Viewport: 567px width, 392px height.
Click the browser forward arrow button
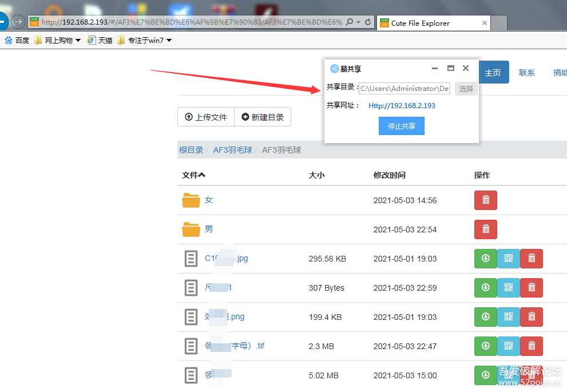18,22
